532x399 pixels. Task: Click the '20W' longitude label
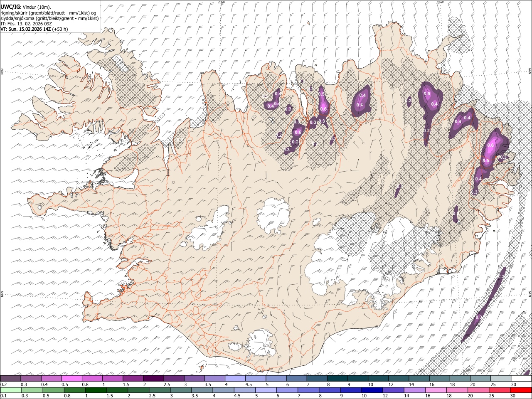(x=221, y=2)
